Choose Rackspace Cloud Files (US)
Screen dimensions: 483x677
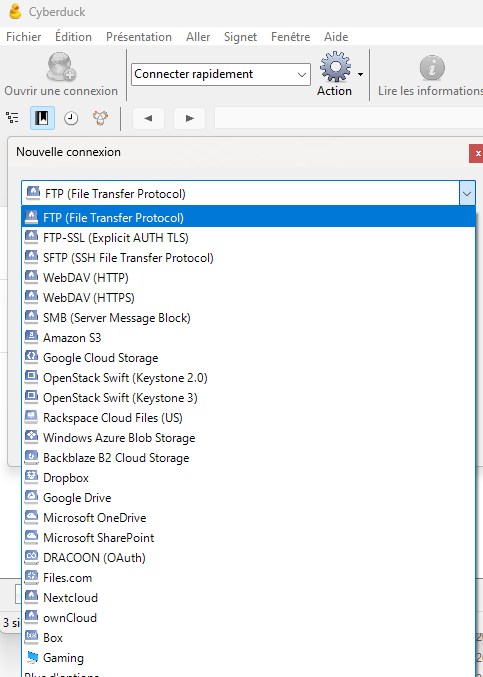tap(249, 418)
